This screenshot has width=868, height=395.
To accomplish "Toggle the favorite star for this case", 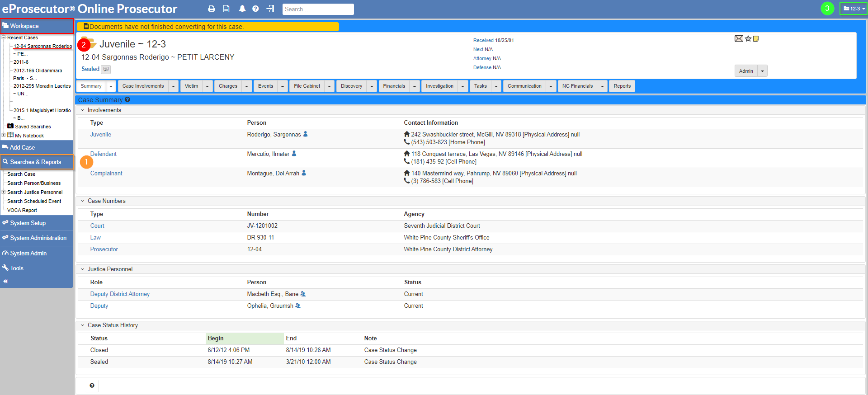I will [x=748, y=39].
